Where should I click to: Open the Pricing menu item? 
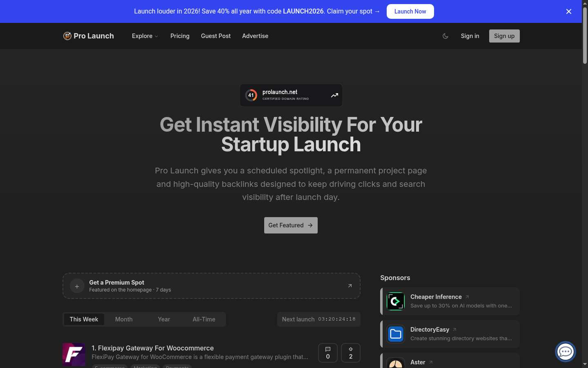click(180, 36)
